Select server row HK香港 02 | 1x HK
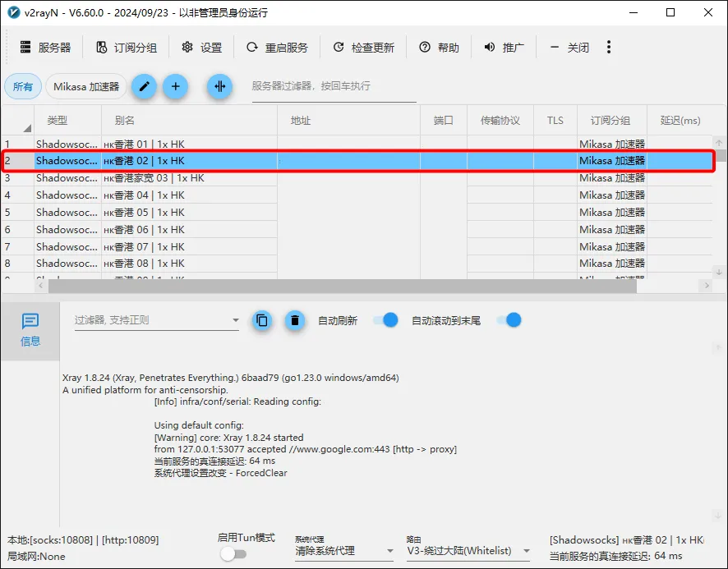Image resolution: width=728 pixels, height=569 pixels. click(x=357, y=161)
